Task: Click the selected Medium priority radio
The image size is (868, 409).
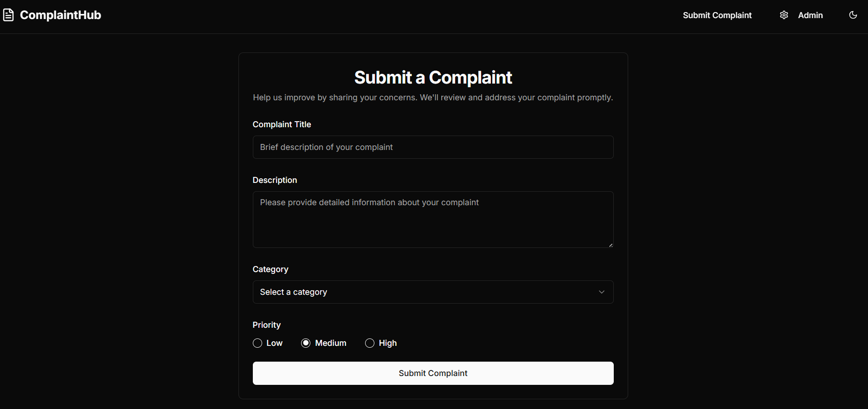Action: (x=305, y=343)
